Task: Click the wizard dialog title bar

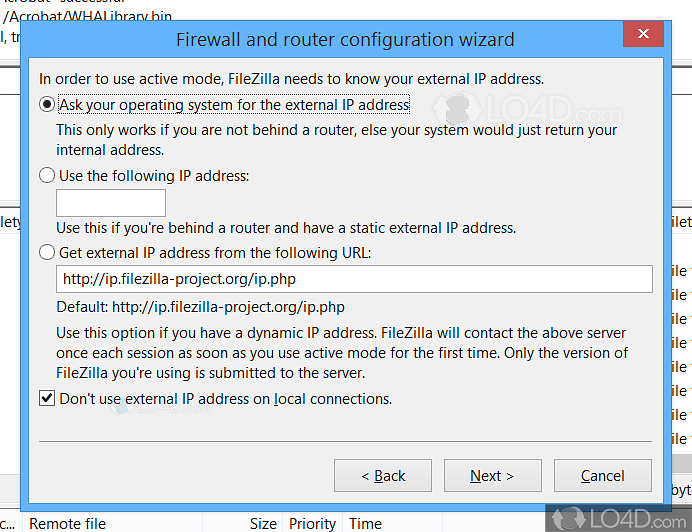Action: pos(345,40)
